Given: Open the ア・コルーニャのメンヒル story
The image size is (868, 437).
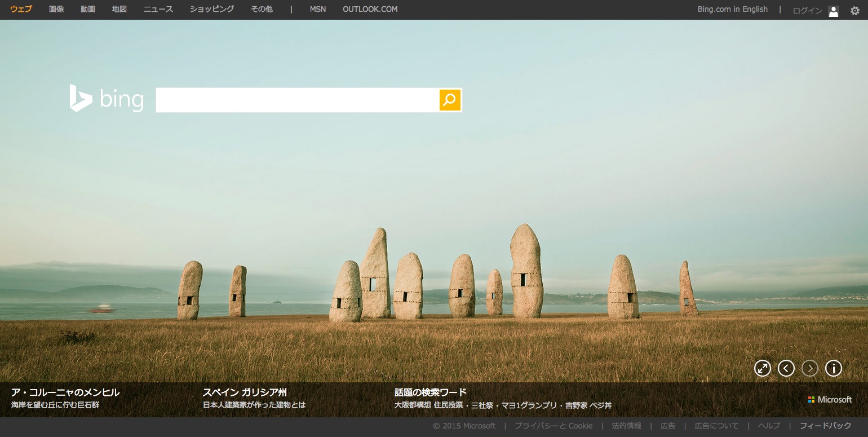Looking at the screenshot, I should (65, 392).
